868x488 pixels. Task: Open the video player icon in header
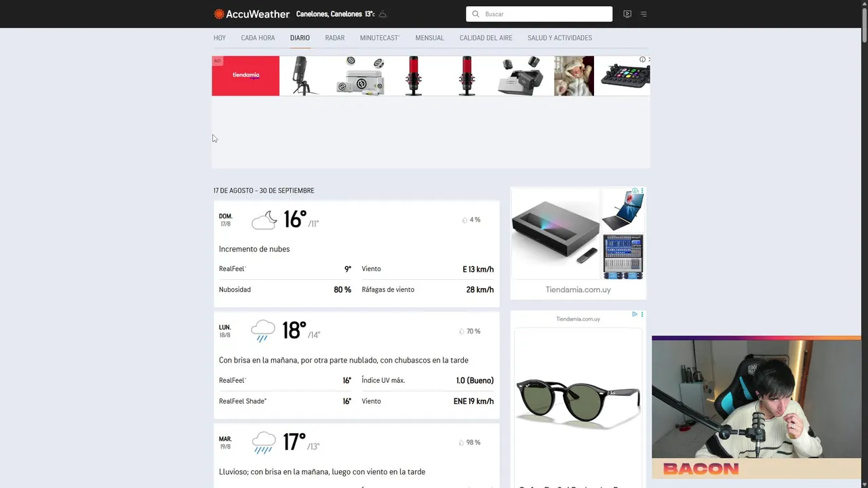pyautogui.click(x=627, y=14)
